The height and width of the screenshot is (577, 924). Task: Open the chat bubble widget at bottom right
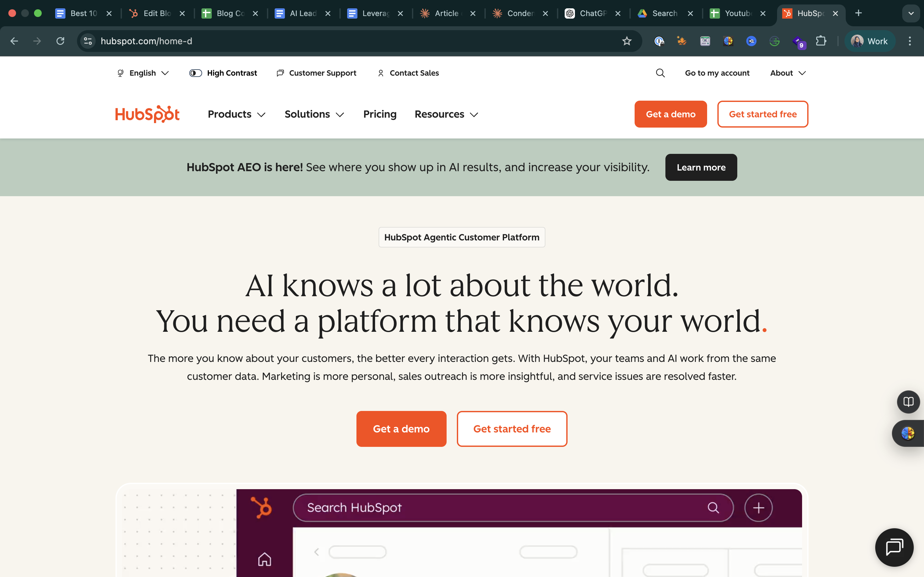click(x=894, y=548)
